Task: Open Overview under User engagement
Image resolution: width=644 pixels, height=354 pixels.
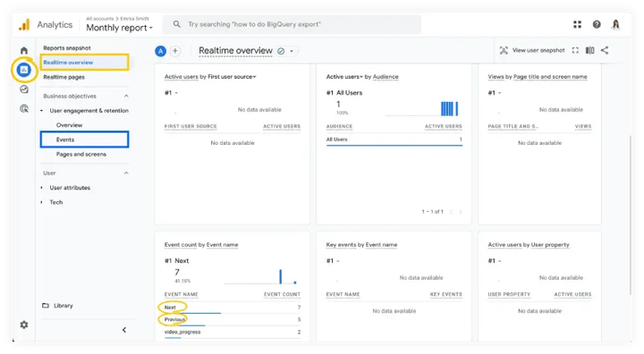Action: click(69, 125)
